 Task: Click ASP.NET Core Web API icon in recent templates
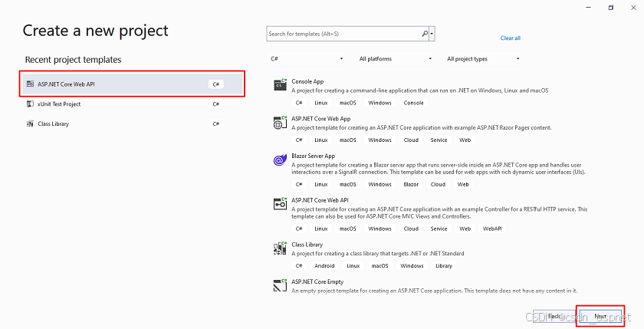pyautogui.click(x=30, y=84)
